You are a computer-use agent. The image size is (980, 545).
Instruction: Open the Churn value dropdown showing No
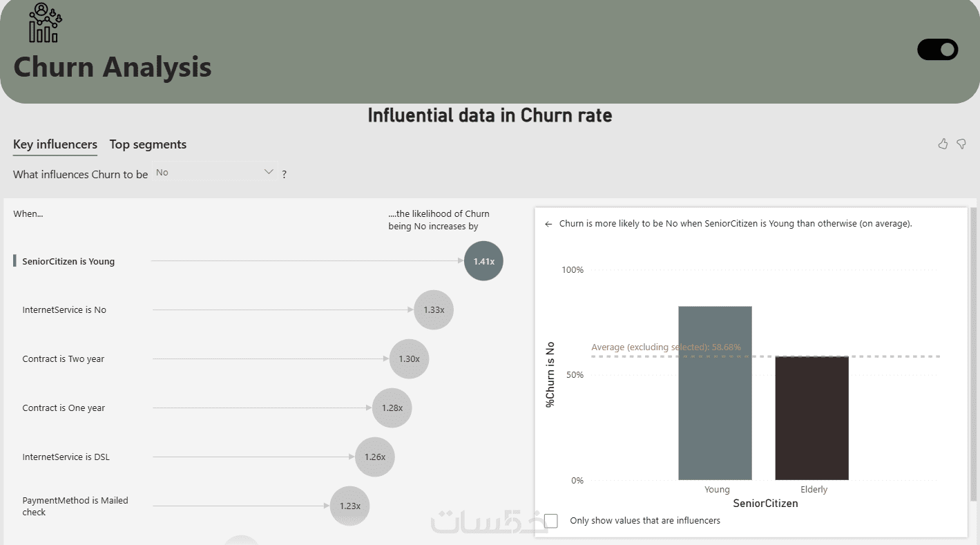(x=215, y=173)
